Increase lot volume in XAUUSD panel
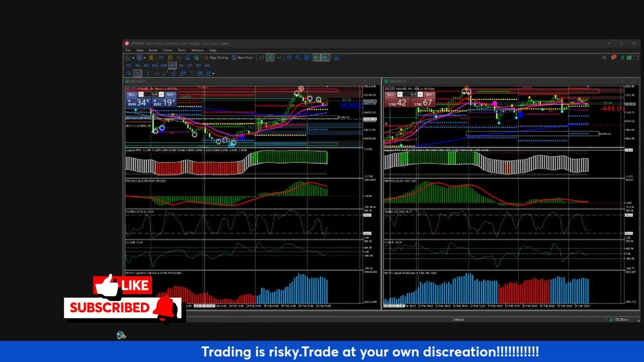This screenshot has height=362, width=644. click(420, 94)
